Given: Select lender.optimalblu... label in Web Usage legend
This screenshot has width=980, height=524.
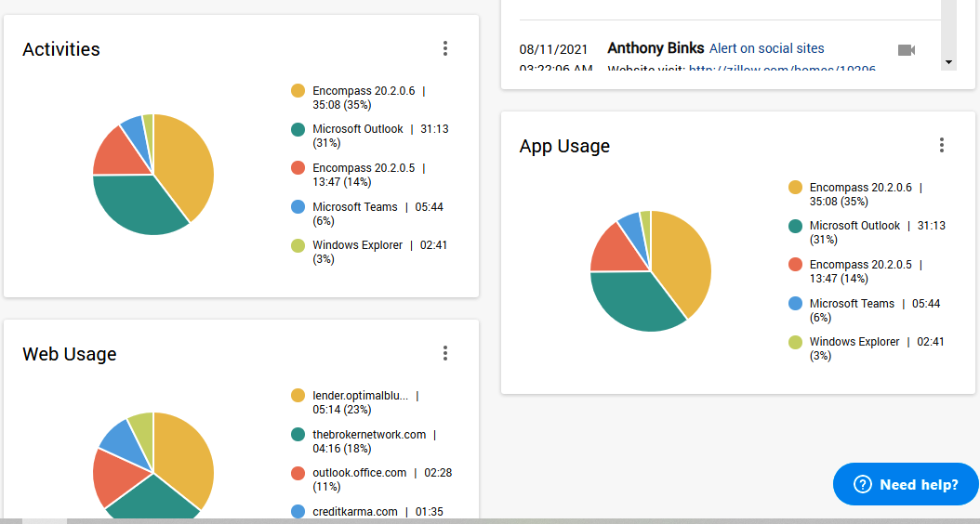Looking at the screenshot, I should 361,396.
